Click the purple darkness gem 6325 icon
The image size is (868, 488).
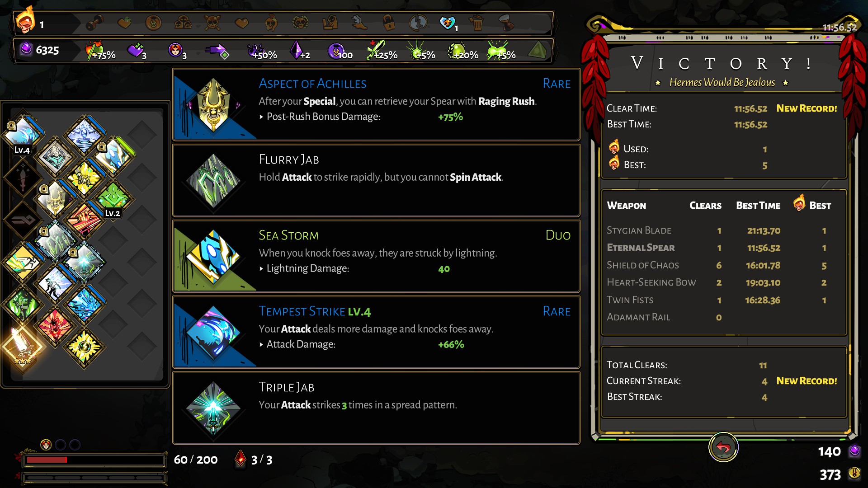[x=26, y=48]
